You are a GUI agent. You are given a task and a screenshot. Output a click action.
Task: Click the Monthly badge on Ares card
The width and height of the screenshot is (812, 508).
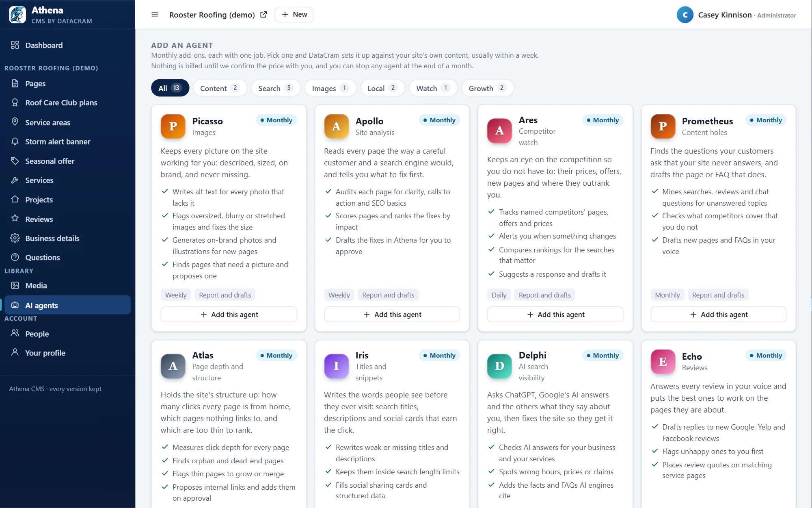point(603,120)
